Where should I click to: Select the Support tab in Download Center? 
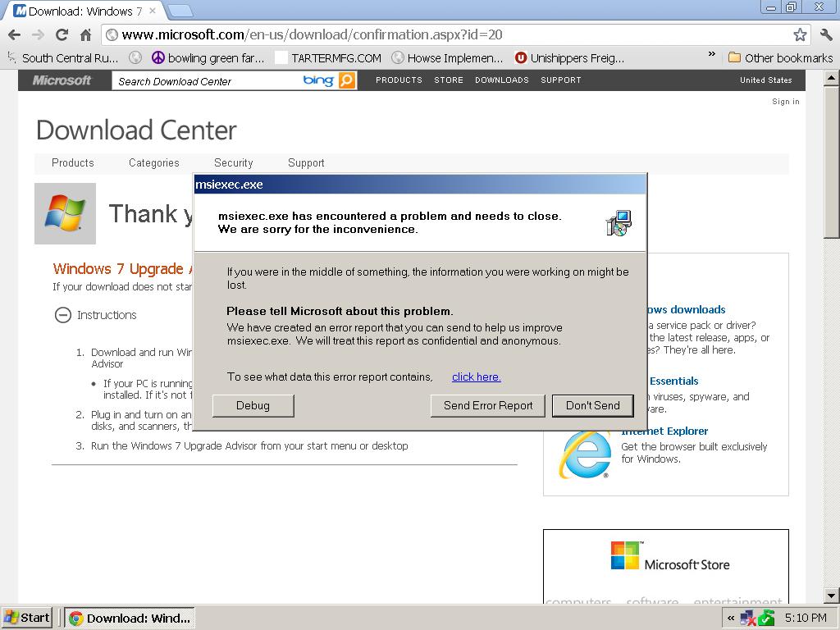click(x=306, y=163)
